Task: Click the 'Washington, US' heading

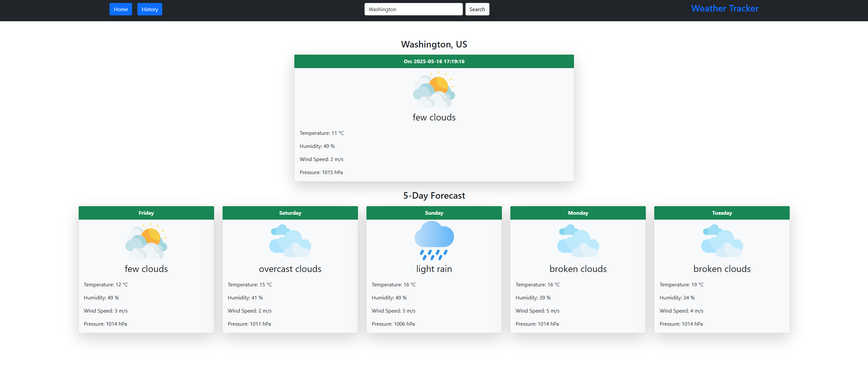Action: (x=434, y=44)
